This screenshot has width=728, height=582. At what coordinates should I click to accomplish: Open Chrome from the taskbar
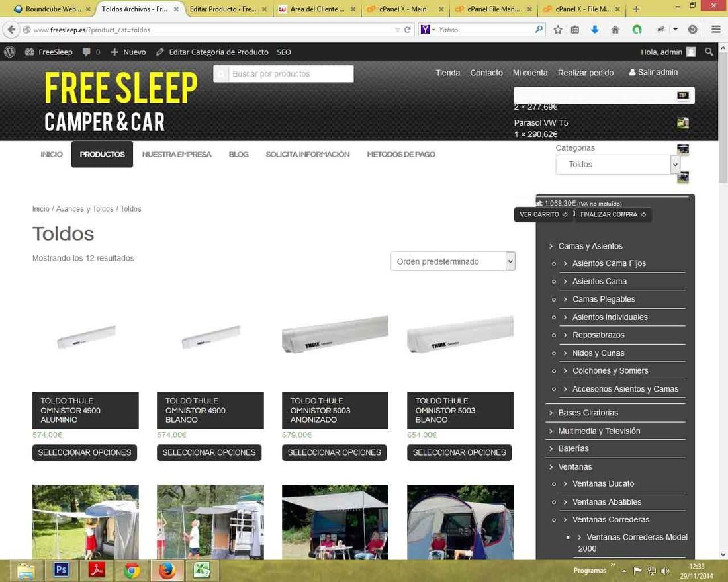point(132,570)
